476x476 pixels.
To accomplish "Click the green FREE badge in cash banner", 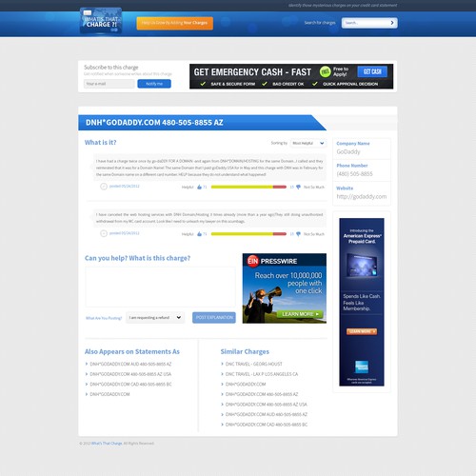I will pos(325,72).
